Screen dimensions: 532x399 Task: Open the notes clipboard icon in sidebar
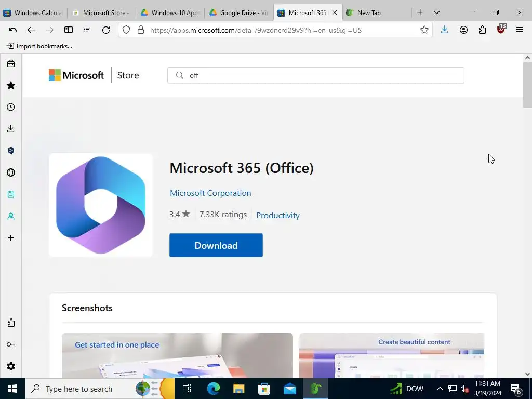coord(11,194)
